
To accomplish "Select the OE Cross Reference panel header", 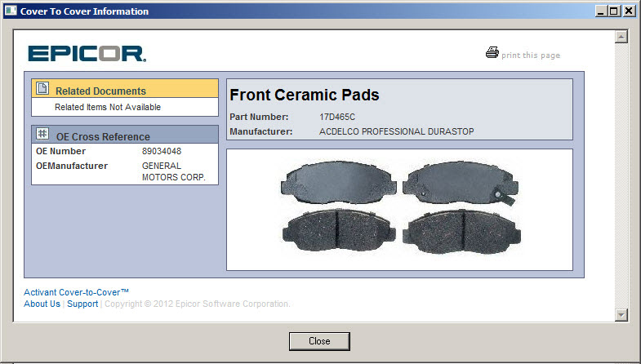I will (125, 136).
